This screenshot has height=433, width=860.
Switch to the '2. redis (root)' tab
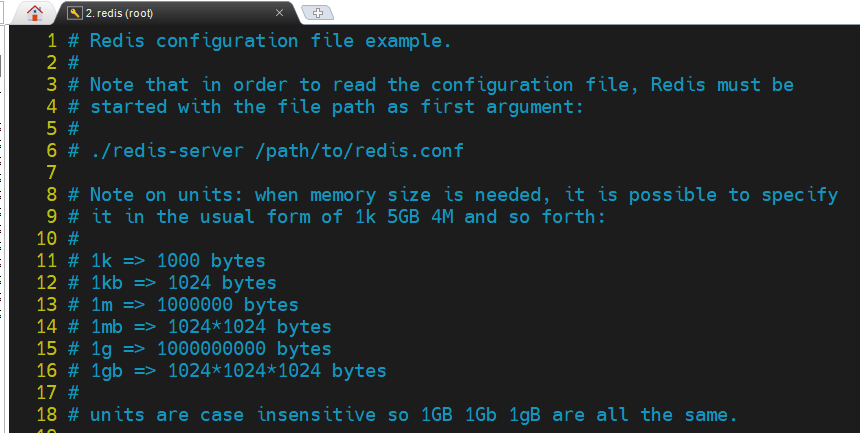pyautogui.click(x=120, y=13)
